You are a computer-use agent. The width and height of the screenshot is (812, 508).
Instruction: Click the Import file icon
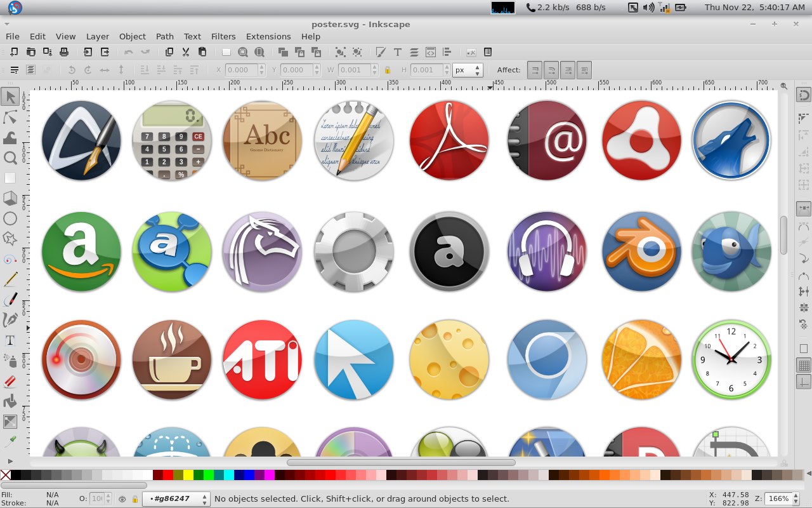(88, 52)
